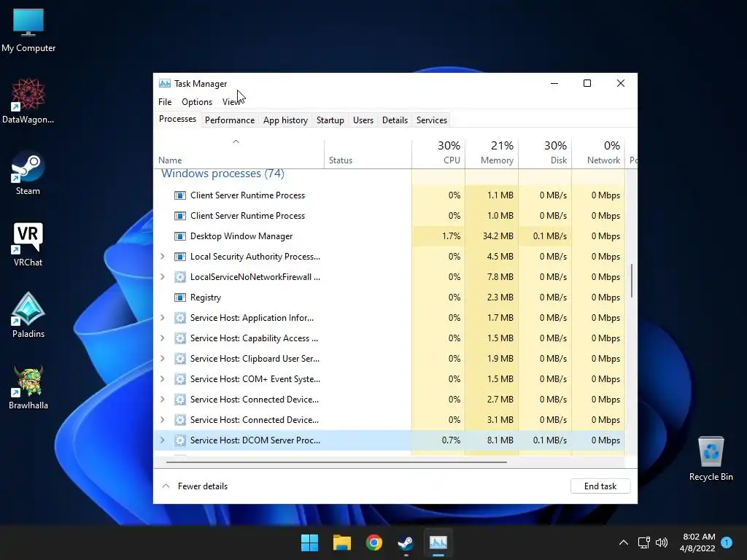Image resolution: width=747 pixels, height=560 pixels.
Task: Open the Options menu
Action: click(197, 102)
